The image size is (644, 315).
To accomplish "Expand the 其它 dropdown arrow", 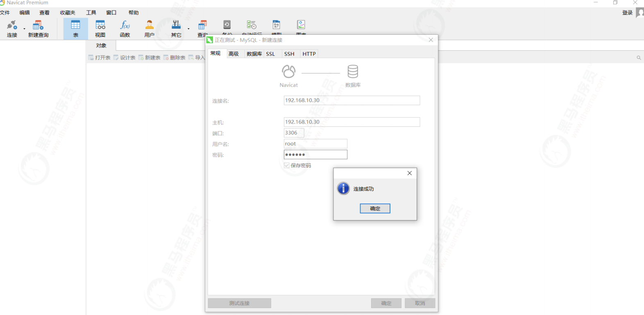I will click(x=189, y=29).
